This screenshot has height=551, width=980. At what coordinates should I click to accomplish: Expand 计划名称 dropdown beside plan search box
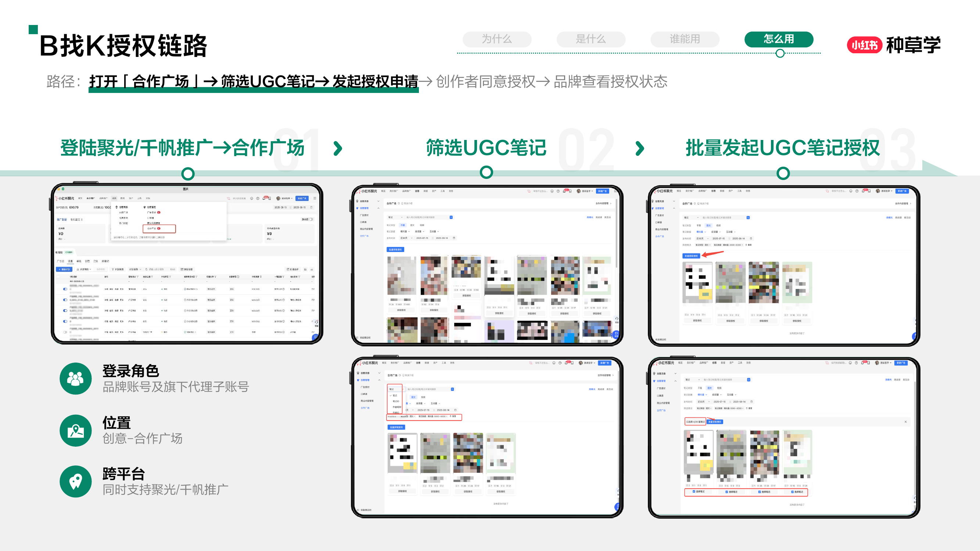coord(135,269)
